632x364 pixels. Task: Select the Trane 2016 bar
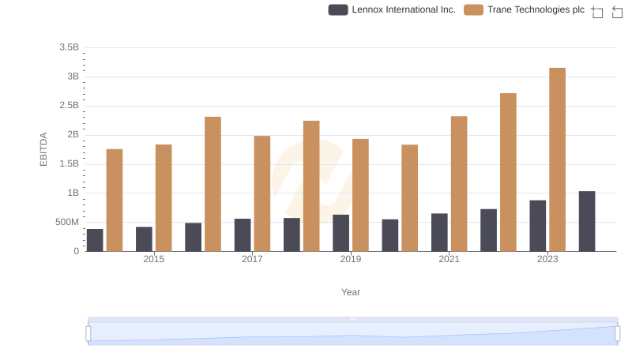213,185
